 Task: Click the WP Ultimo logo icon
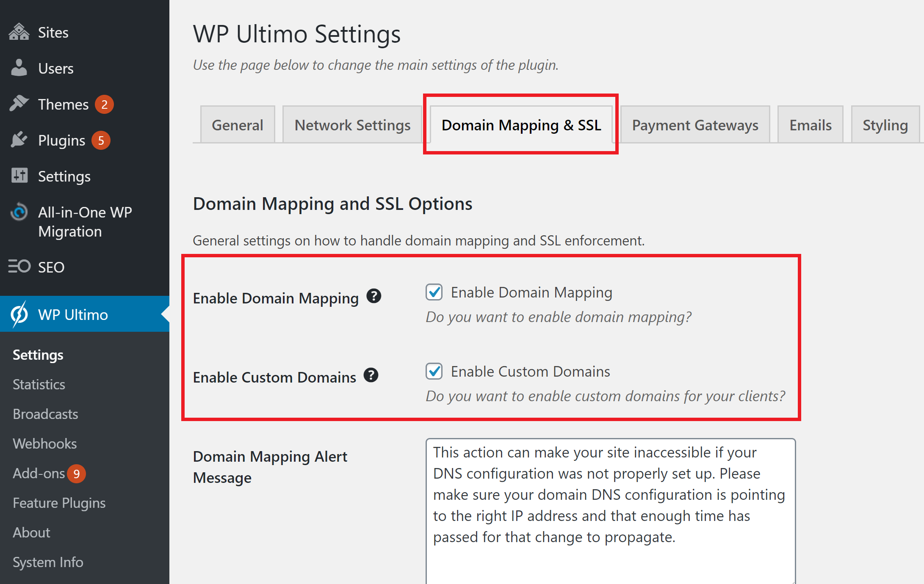click(19, 314)
